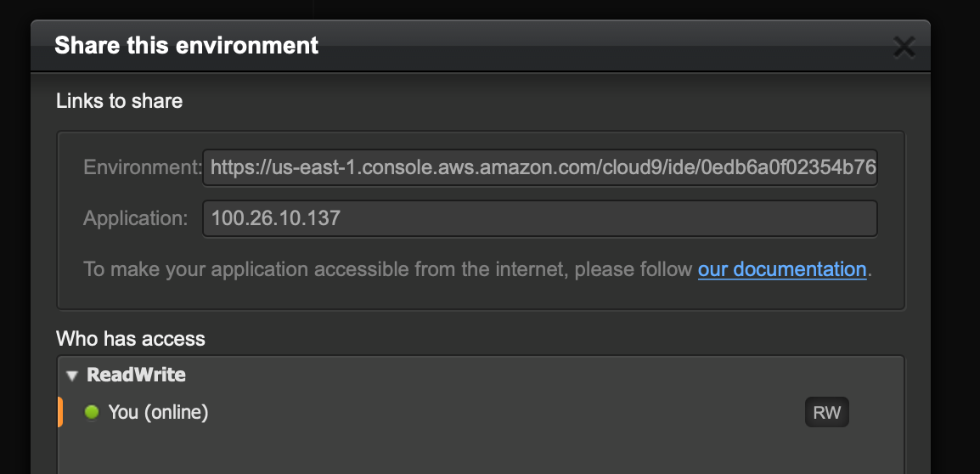Click the Who has access heading
Viewport: 980px width, 474px height.
pyautogui.click(x=131, y=338)
